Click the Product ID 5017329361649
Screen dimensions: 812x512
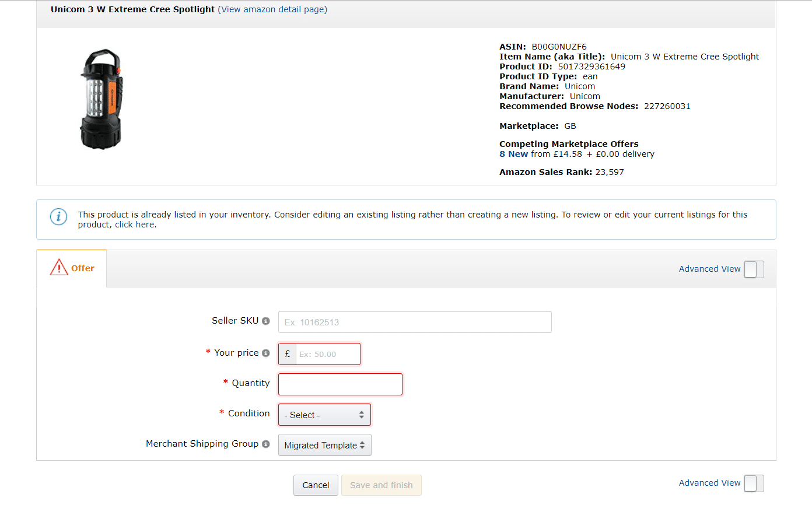(591, 66)
